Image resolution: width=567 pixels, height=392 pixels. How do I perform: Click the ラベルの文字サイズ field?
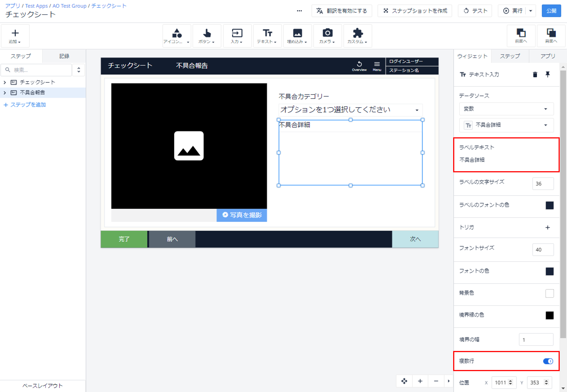543,184
